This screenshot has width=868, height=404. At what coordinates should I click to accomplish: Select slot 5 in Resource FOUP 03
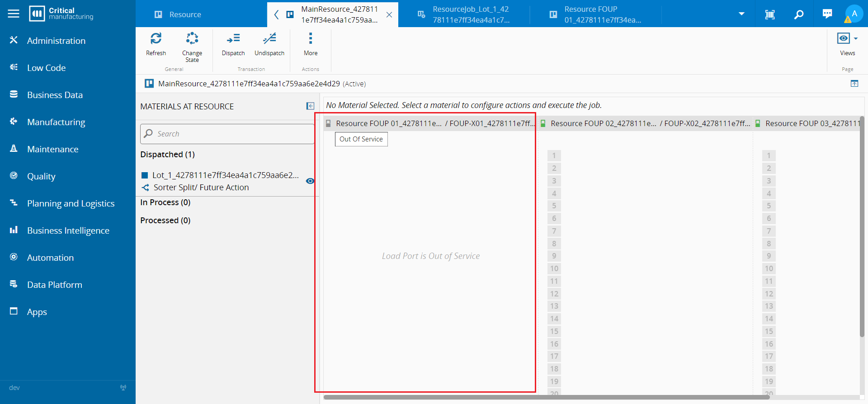click(769, 206)
